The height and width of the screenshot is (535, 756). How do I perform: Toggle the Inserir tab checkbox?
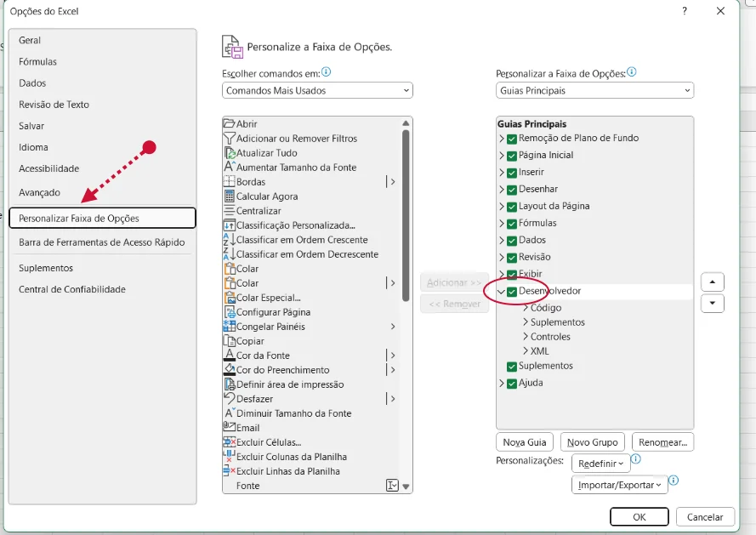tap(512, 173)
